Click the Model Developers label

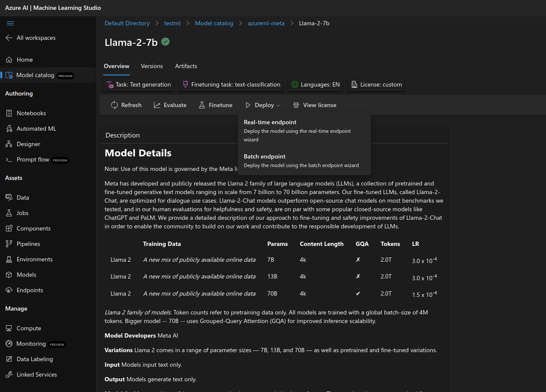[130, 335]
